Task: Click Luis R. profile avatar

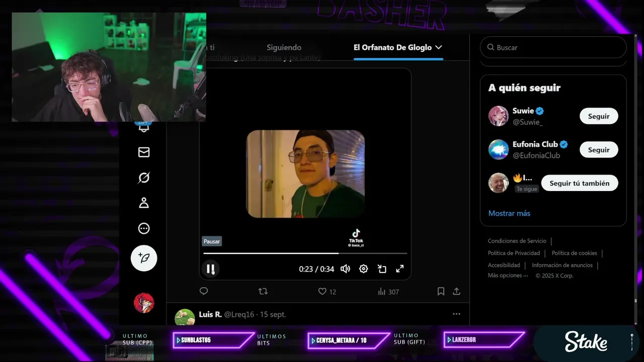Action: [185, 317]
